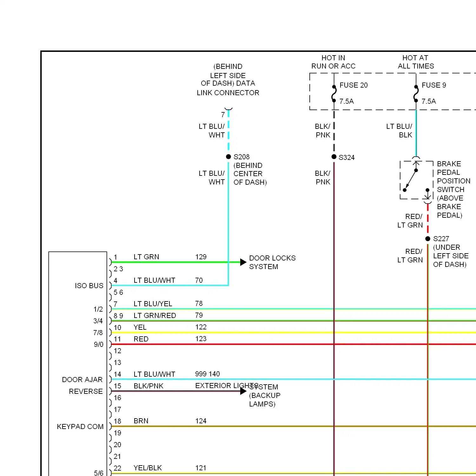Click the S324 splice label

click(x=347, y=157)
